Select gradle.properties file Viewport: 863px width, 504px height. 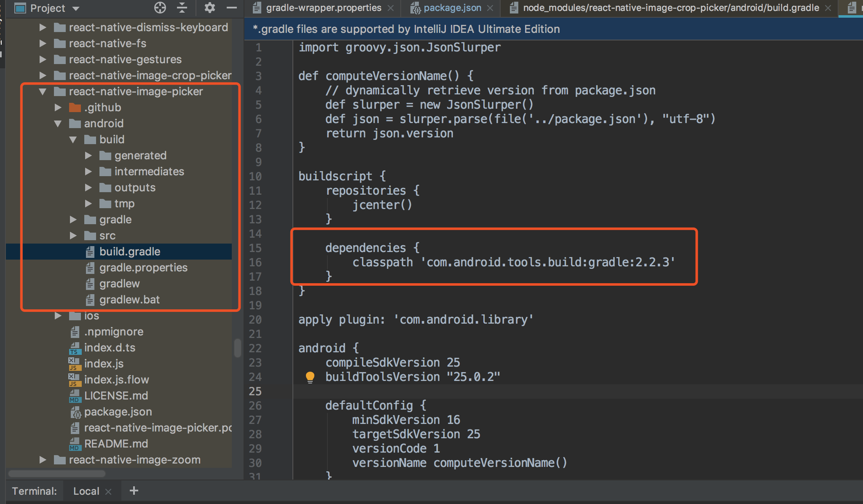(x=143, y=268)
